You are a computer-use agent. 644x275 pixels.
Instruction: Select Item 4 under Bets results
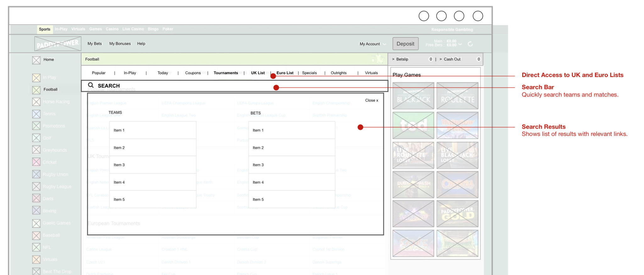[292, 182]
